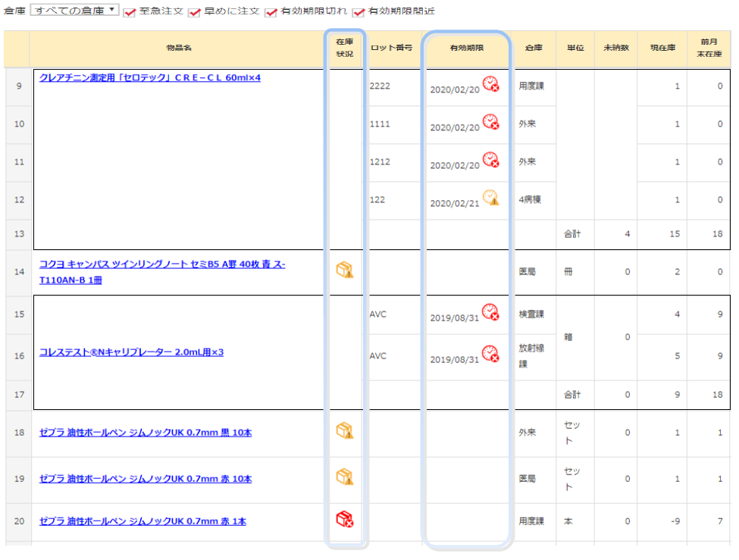Click expired clock icon for lot 1111
The width and height of the screenshot is (739, 560).
tap(491, 122)
